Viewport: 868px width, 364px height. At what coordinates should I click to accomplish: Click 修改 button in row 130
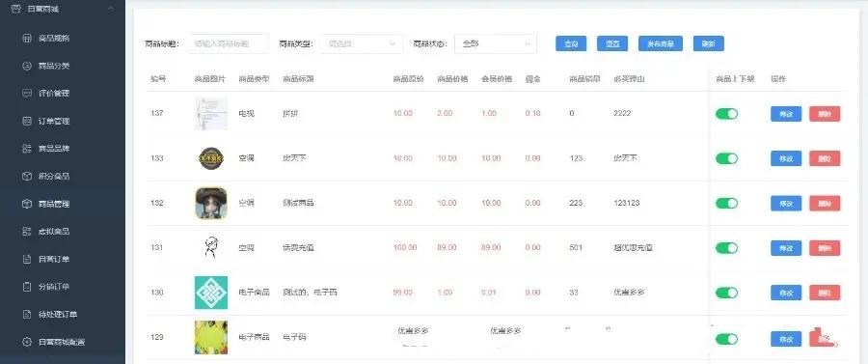[x=786, y=293]
